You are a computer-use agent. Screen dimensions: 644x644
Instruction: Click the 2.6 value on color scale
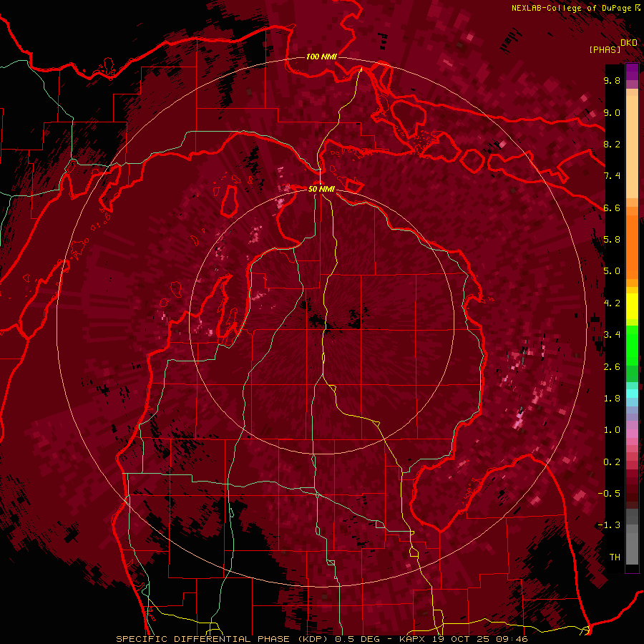point(612,367)
